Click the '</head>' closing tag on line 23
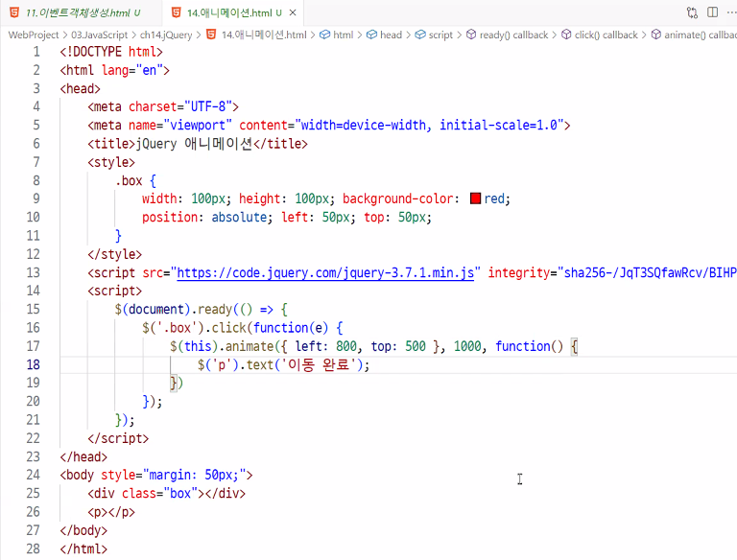This screenshot has width=737, height=560. point(83,456)
